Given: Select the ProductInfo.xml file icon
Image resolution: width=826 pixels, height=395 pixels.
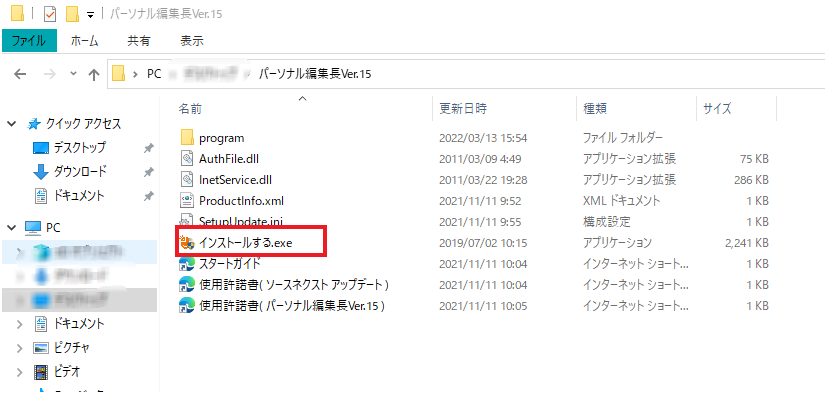Looking at the screenshot, I should coord(188,201).
